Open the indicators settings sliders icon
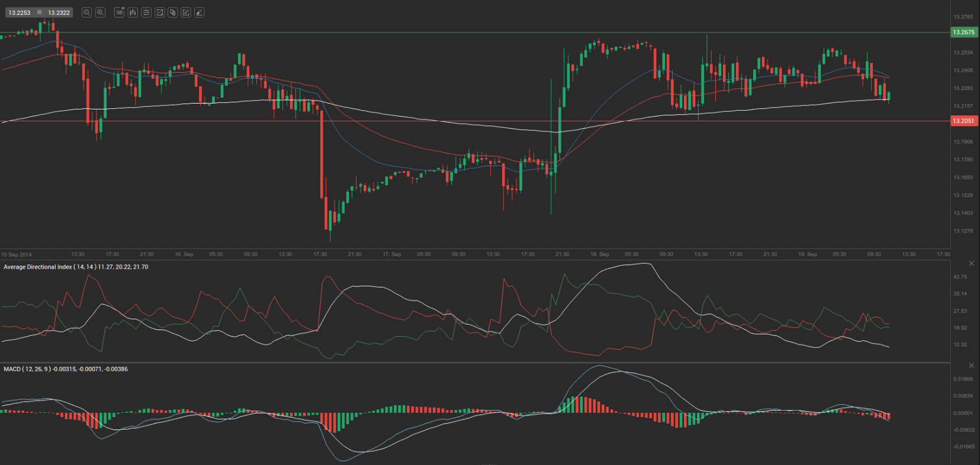The width and height of the screenshot is (980, 465). (x=146, y=12)
